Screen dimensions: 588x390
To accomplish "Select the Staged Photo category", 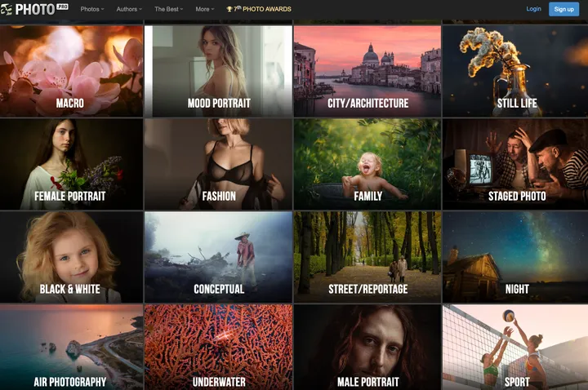I will (x=515, y=164).
